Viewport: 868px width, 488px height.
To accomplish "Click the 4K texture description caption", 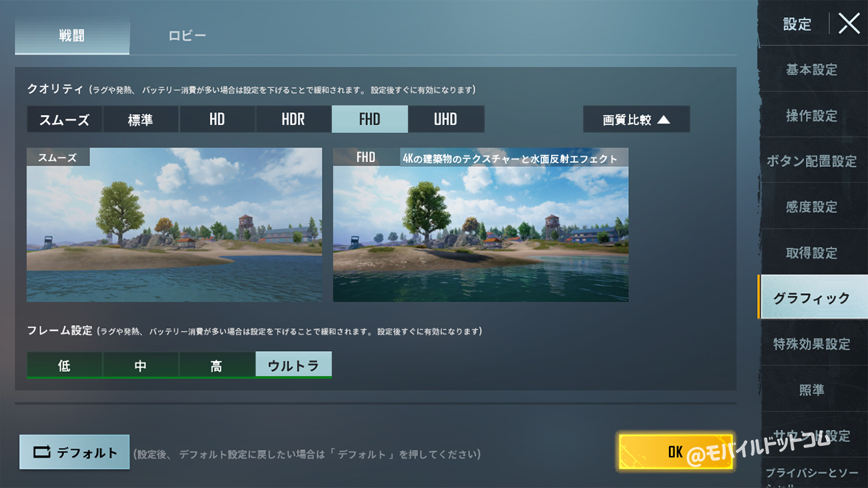I will point(510,159).
